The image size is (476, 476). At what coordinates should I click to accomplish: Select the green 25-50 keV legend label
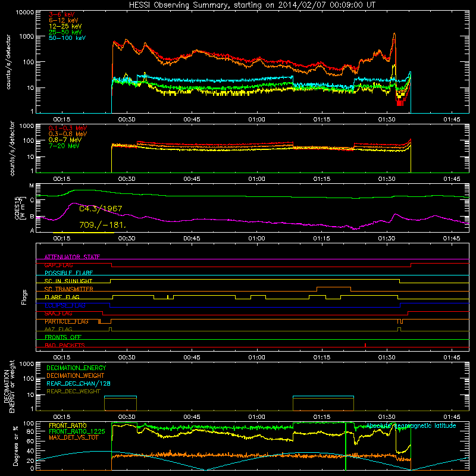(65, 32)
